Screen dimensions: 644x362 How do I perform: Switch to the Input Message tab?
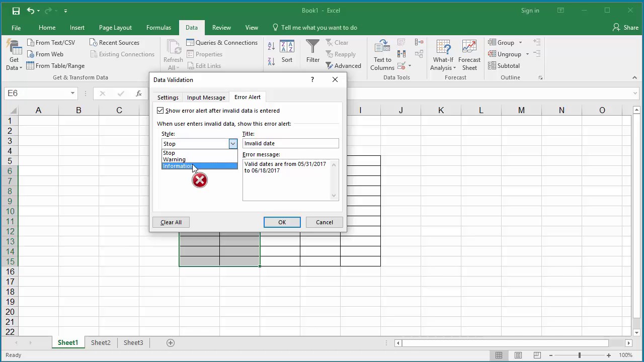pyautogui.click(x=206, y=98)
